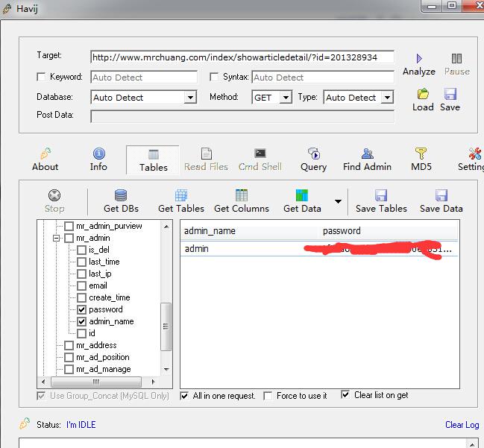Click the status carrot icon
The height and width of the screenshot is (448, 484).
click(x=25, y=423)
